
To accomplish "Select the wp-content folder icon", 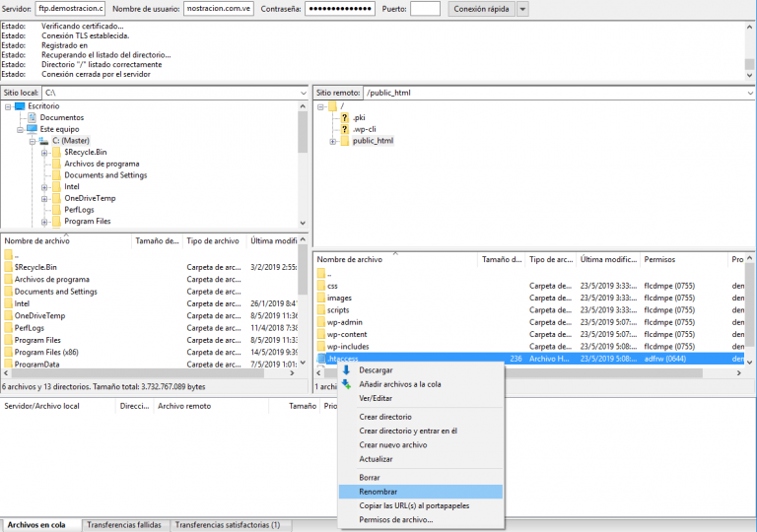I will (x=320, y=334).
